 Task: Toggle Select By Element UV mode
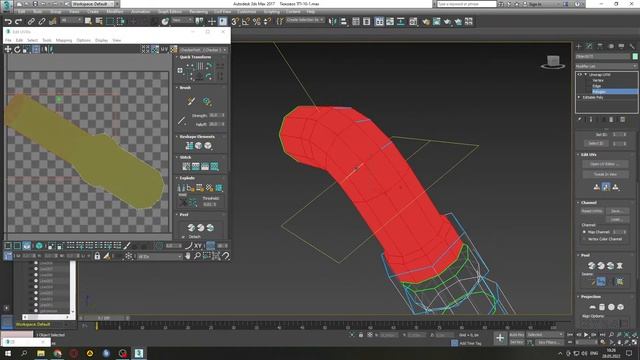tap(39, 246)
